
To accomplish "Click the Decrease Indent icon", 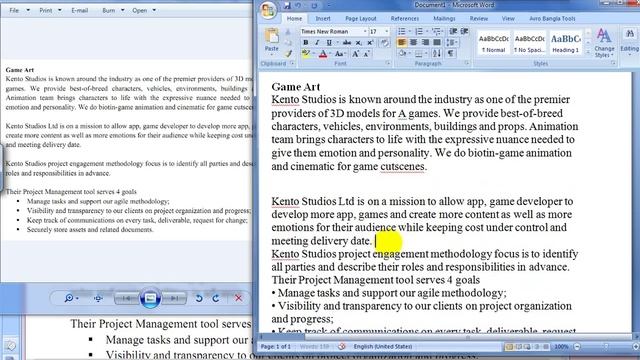I will coord(453,31).
